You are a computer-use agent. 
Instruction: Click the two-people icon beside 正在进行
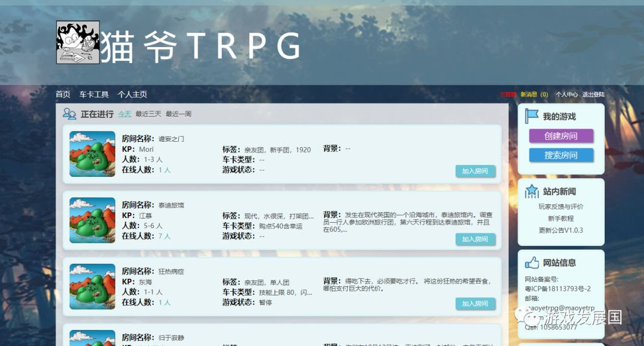[69, 114]
